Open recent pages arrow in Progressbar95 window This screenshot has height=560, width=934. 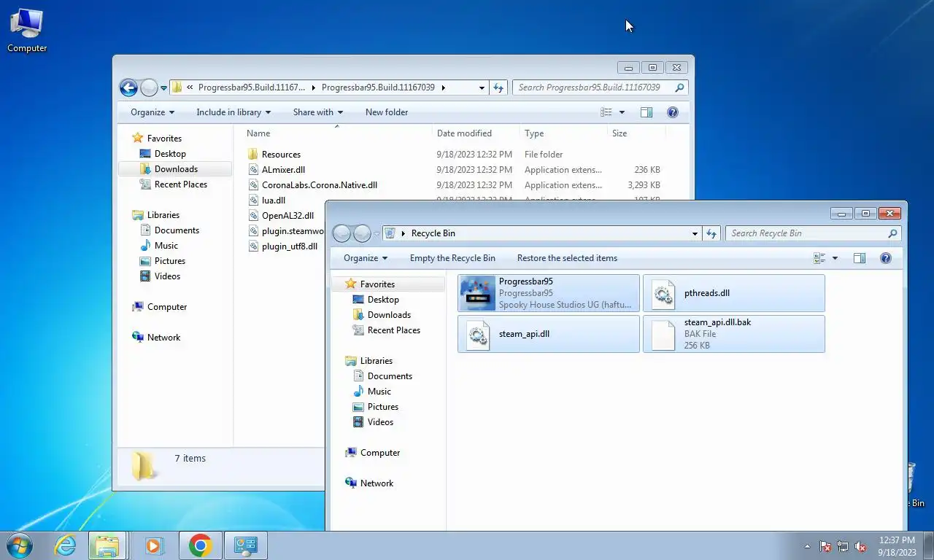pyautogui.click(x=164, y=87)
